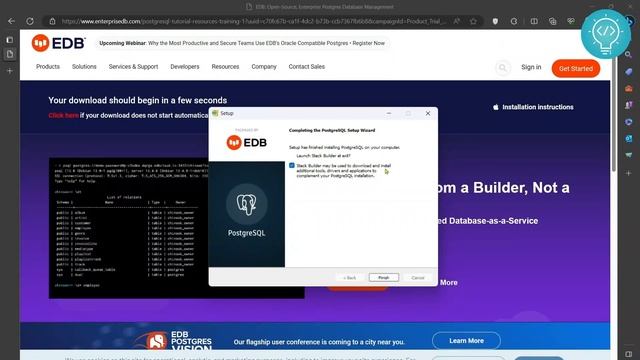This screenshot has width=640, height=360.
Task: Open Installation instructions link
Action: [538, 107]
